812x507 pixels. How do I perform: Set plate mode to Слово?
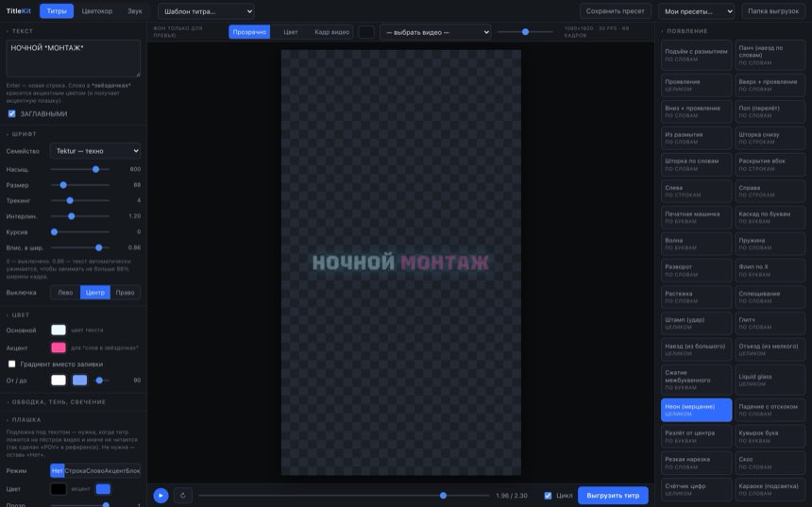click(x=94, y=471)
